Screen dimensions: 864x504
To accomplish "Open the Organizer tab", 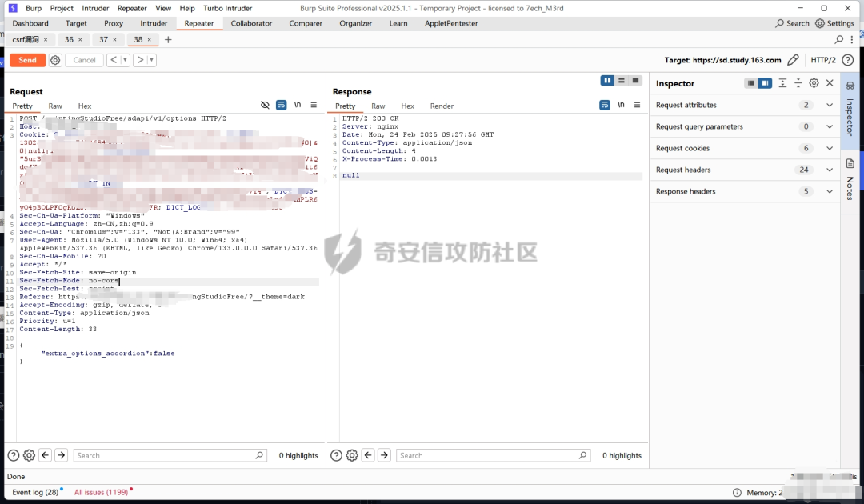I will [x=355, y=23].
